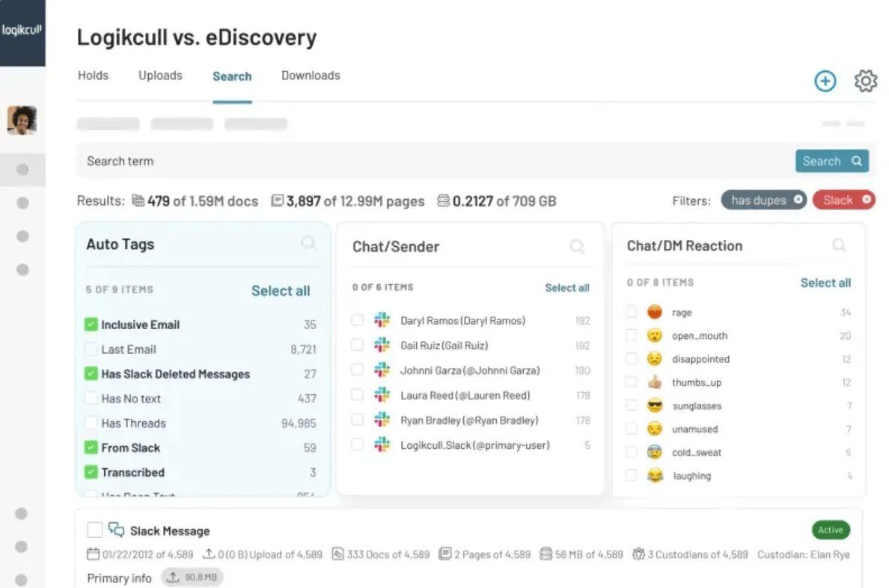Click the '479 of 1.59M docs' result count
889x588 pixels.
pyautogui.click(x=202, y=200)
